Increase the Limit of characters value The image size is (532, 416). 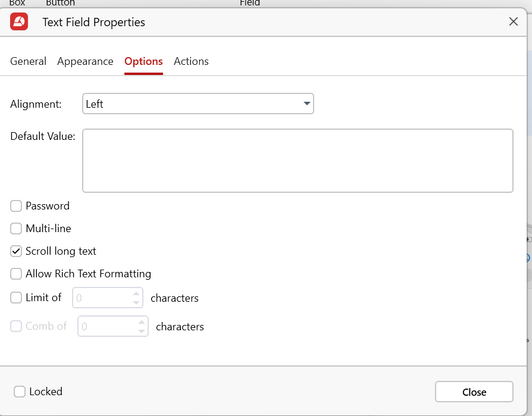136,293
